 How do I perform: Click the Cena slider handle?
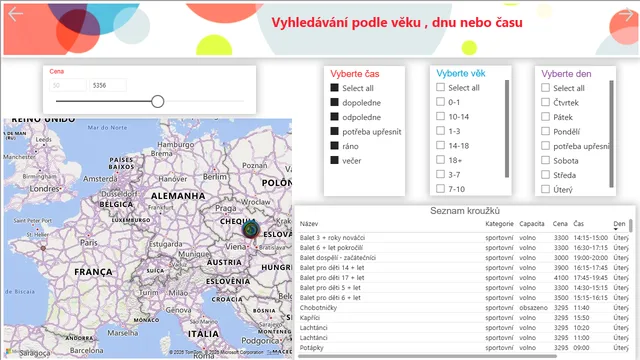[x=158, y=101]
